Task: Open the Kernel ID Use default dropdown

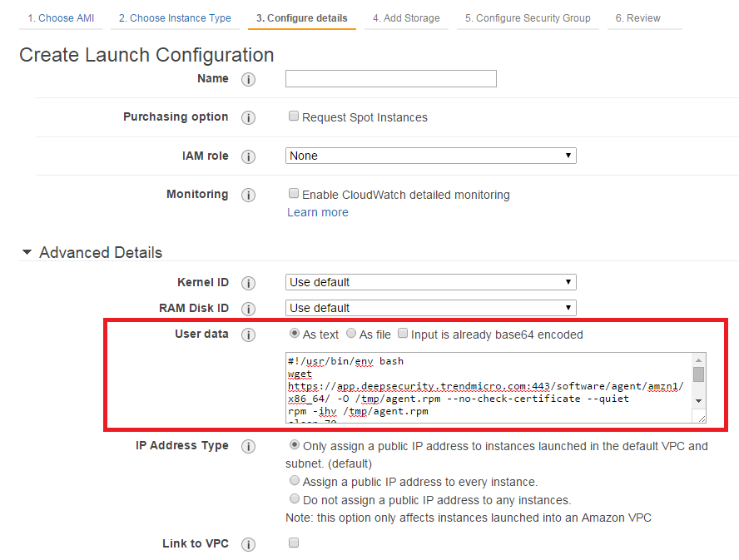Action: pos(430,281)
